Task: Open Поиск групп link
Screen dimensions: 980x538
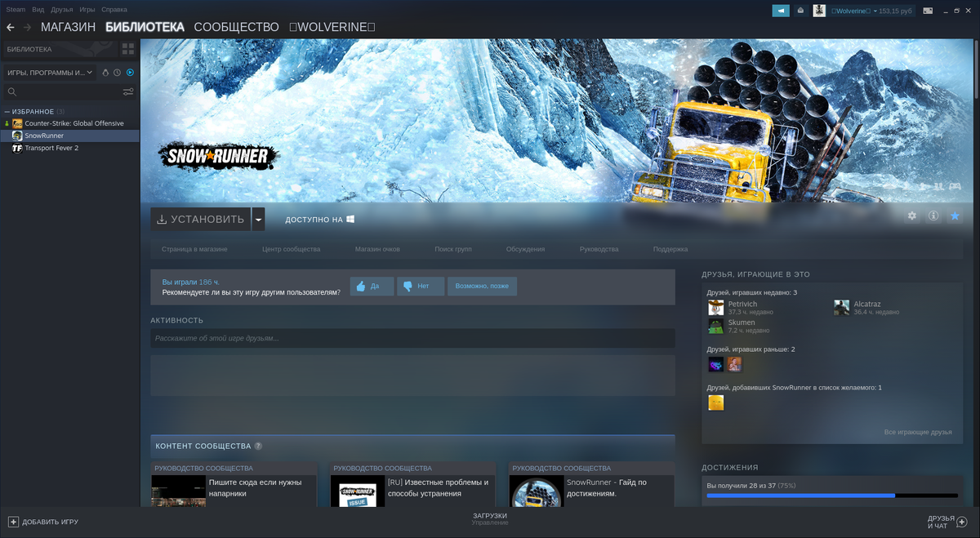Action: click(453, 249)
